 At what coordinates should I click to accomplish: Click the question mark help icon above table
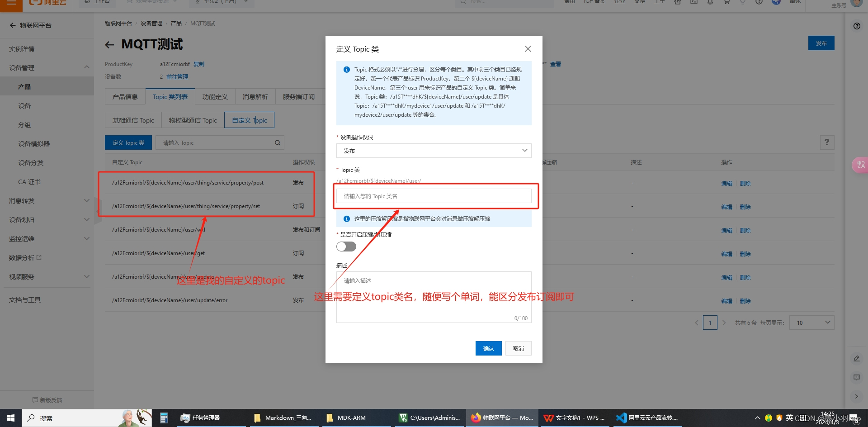click(827, 142)
